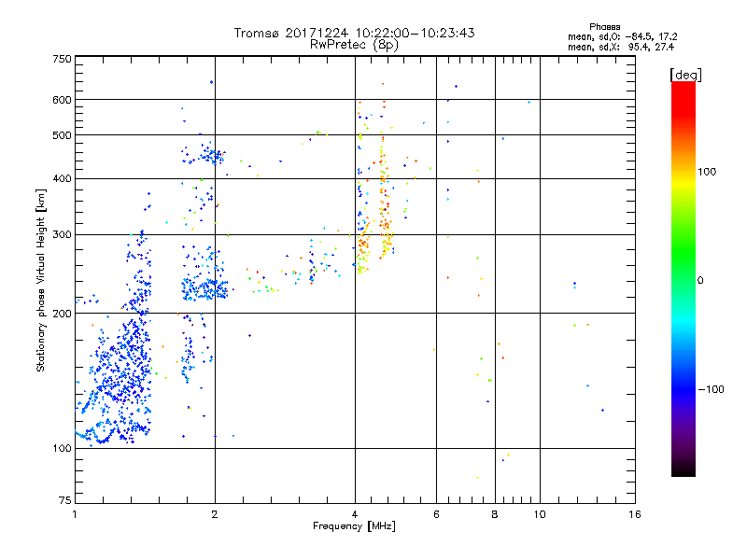747x560 pixels.
Task: Click the '400' y-axis tick label
Action: pyautogui.click(x=63, y=179)
